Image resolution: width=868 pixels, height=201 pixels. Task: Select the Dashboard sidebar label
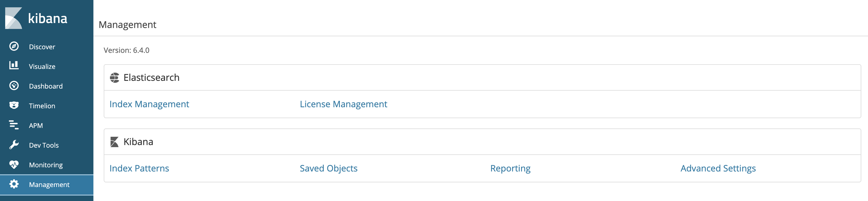coord(46,86)
